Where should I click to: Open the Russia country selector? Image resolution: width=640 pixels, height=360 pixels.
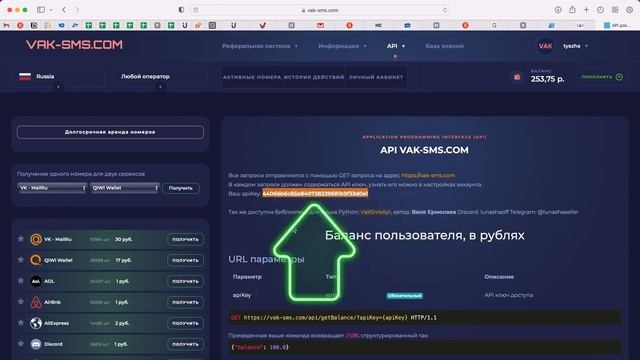[x=58, y=77]
